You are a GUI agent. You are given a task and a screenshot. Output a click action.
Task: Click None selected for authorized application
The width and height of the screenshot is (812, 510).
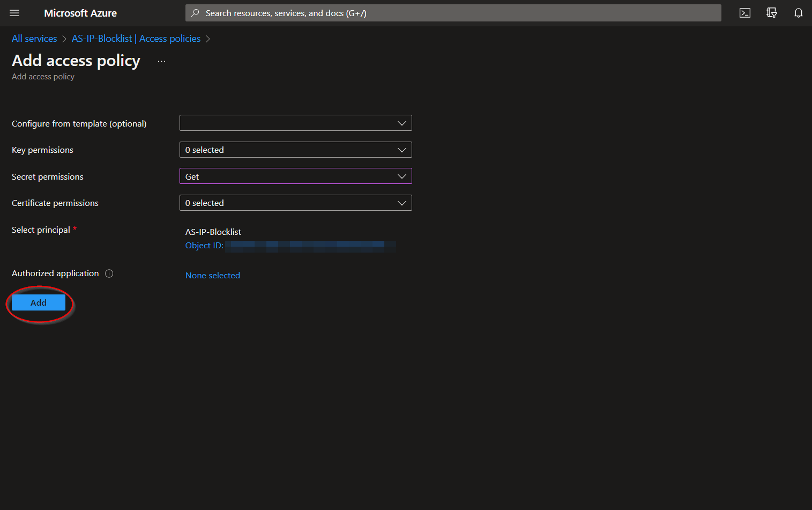click(x=213, y=276)
